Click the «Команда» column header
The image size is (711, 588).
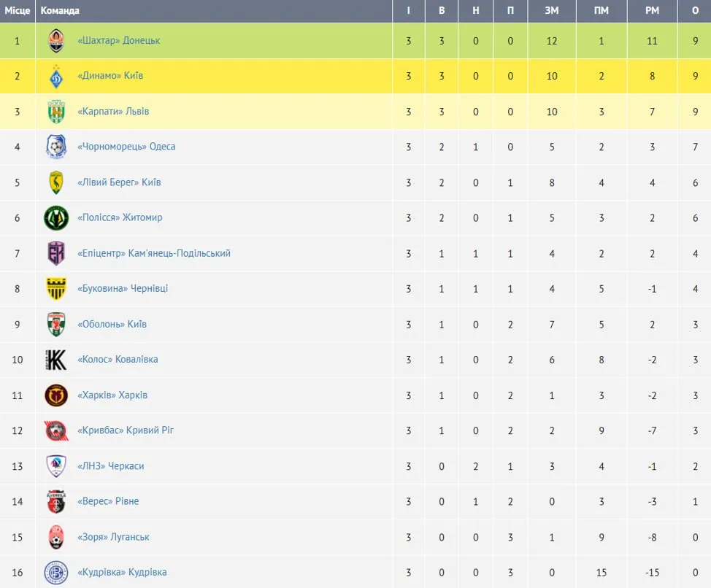60,10
